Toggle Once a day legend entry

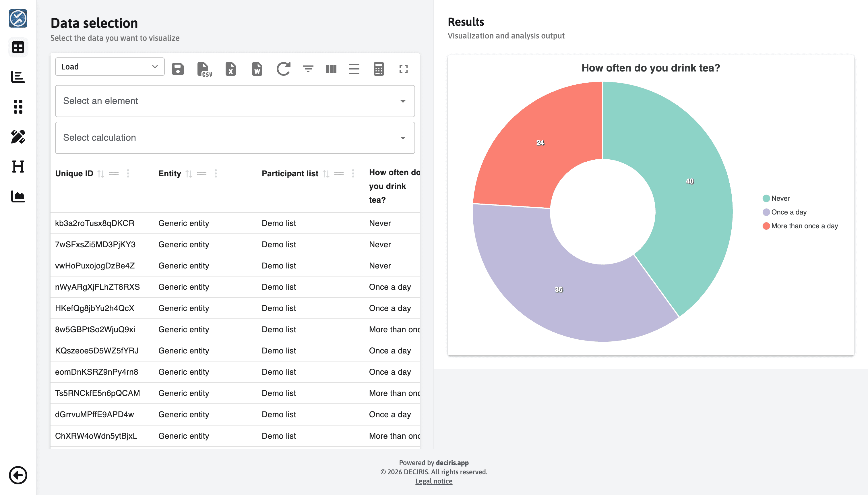pos(784,212)
